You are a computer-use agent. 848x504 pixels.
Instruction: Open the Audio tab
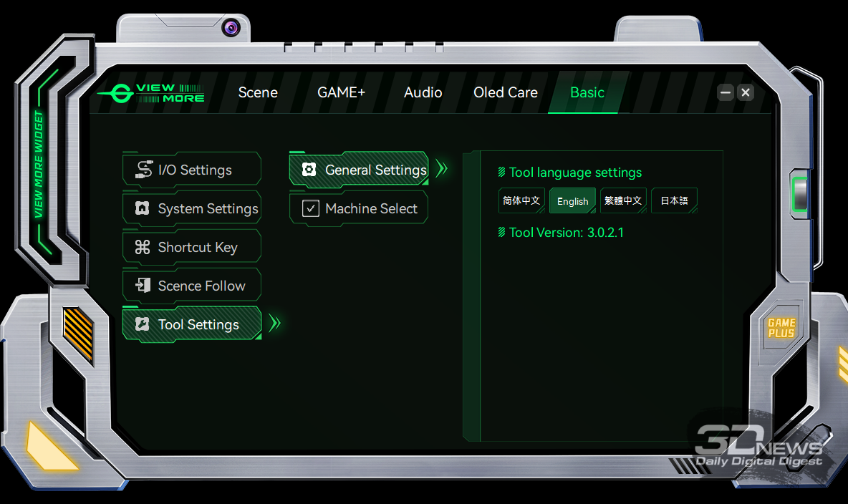point(423,92)
